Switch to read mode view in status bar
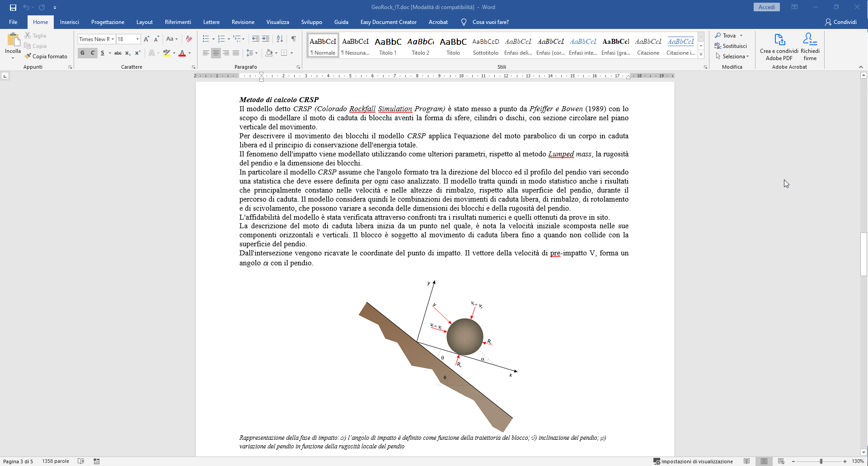The width and height of the screenshot is (868, 466). pyautogui.click(x=747, y=461)
